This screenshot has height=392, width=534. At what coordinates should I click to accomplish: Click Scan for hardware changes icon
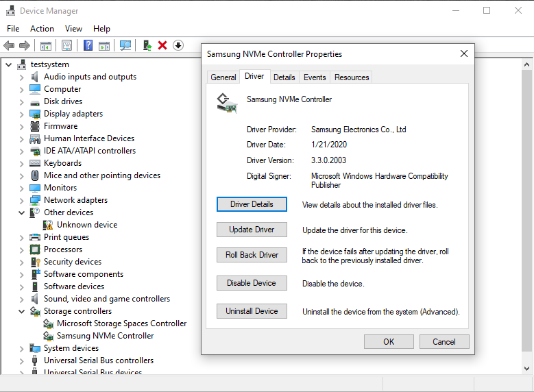[x=125, y=45]
